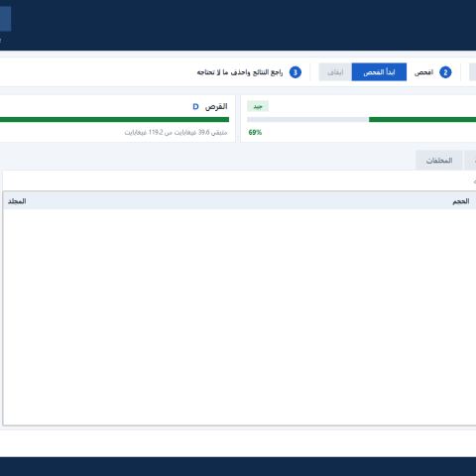Viewport: 476px width, 476px height.
Task: Click the drive D green usage bar
Action: click(x=114, y=119)
